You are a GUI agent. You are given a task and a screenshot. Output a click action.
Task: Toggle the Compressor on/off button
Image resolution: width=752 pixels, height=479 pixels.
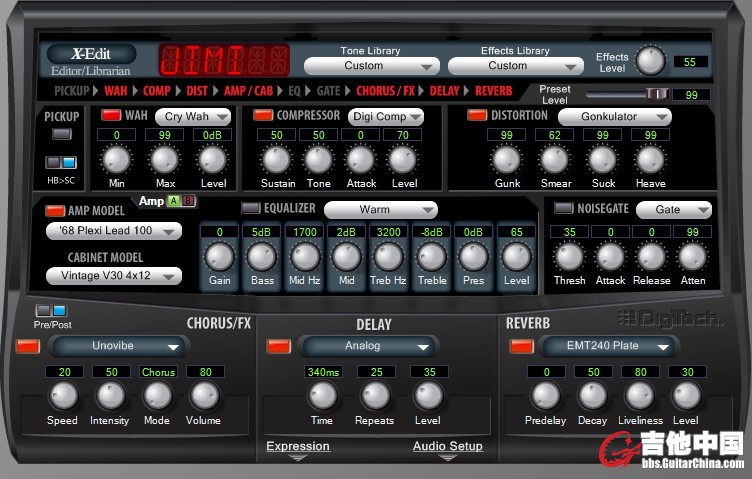click(x=263, y=115)
